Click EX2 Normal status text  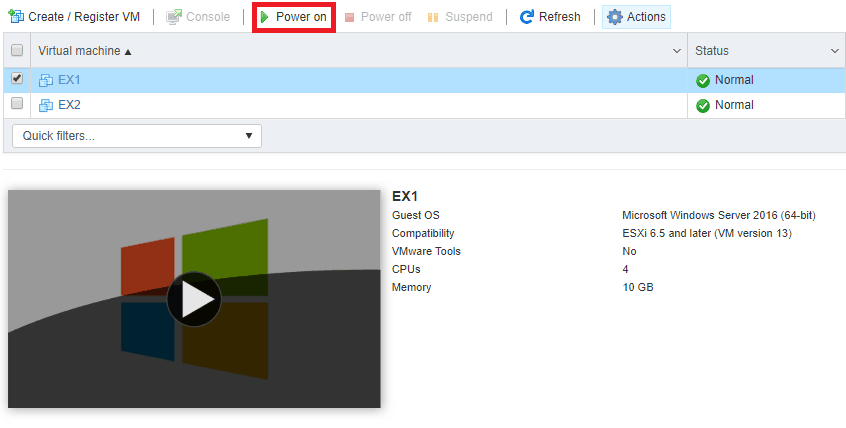pos(734,105)
